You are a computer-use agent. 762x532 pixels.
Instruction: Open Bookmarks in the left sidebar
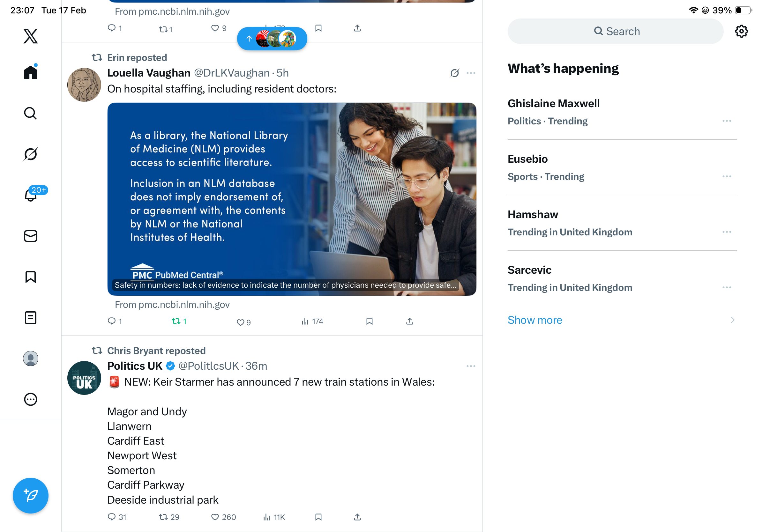[31, 277]
